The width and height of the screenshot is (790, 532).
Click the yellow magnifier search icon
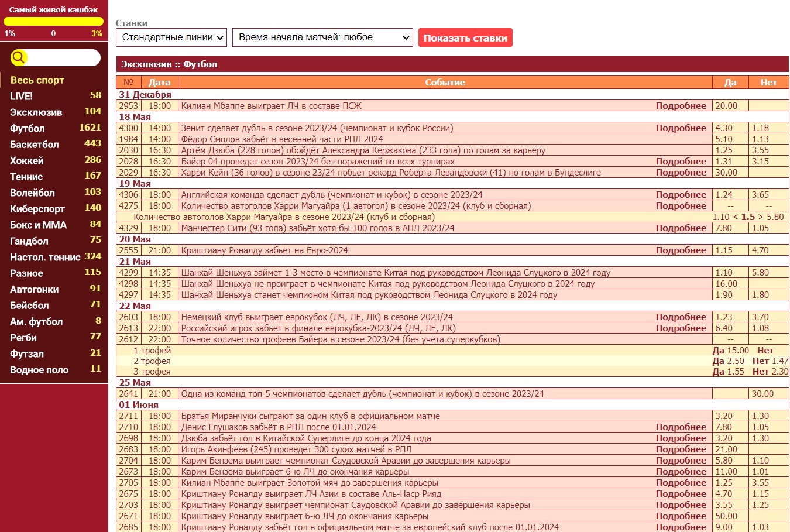coord(19,57)
